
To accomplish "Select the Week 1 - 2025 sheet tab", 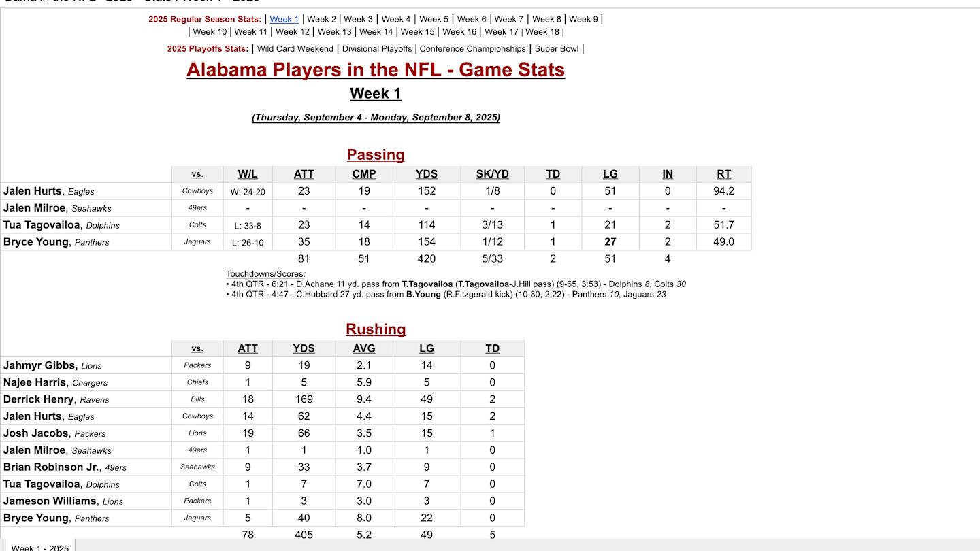I will point(39,547).
